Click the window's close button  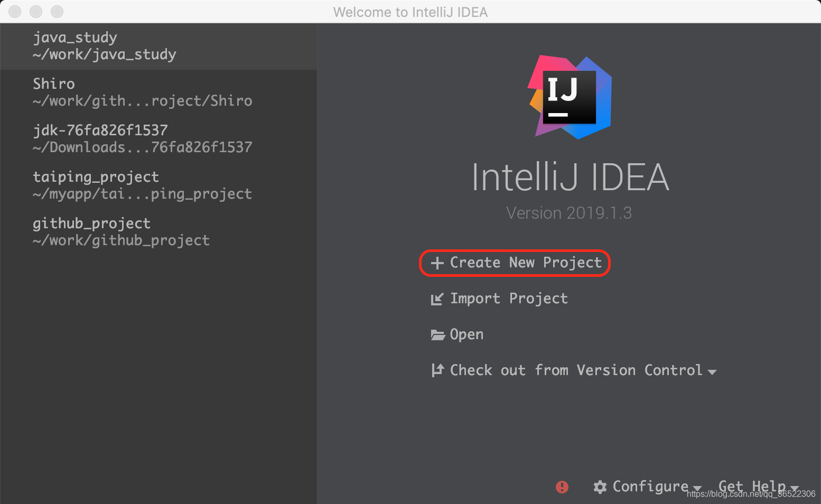(x=15, y=12)
